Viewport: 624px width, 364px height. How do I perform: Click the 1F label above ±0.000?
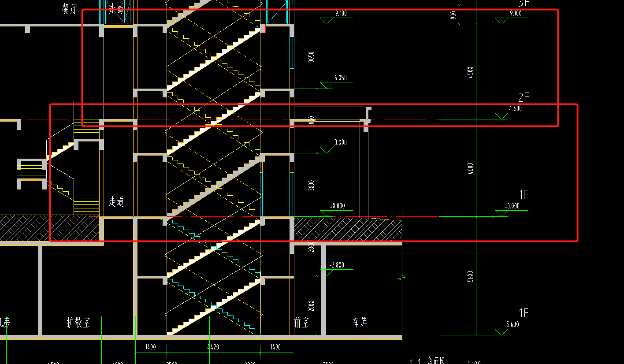[x=523, y=194]
